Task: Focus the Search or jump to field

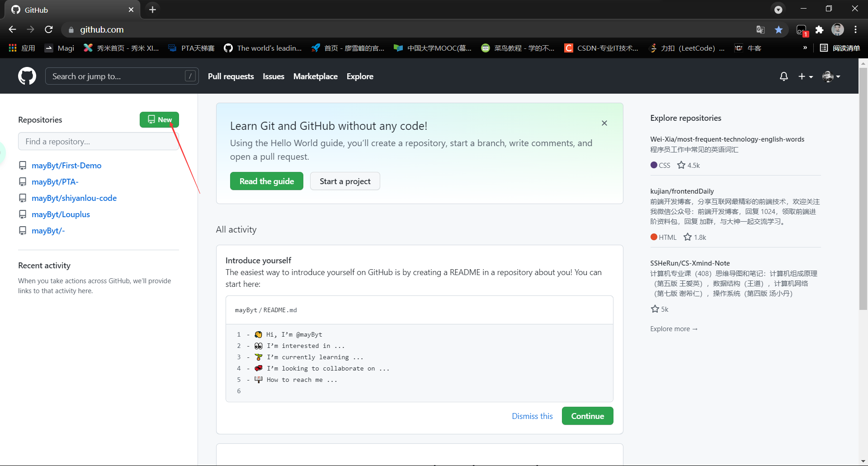Action: [122, 76]
